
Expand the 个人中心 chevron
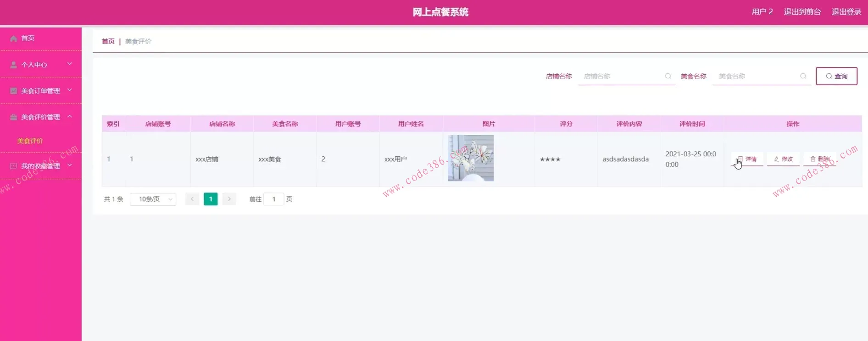70,64
